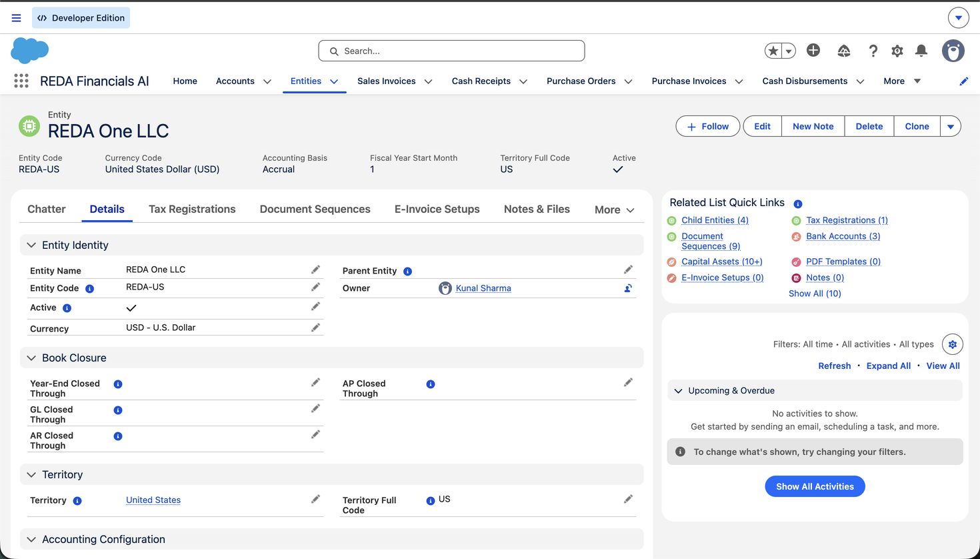Click the change Owner icon
Screen dimensions: 980x559
coord(628,288)
